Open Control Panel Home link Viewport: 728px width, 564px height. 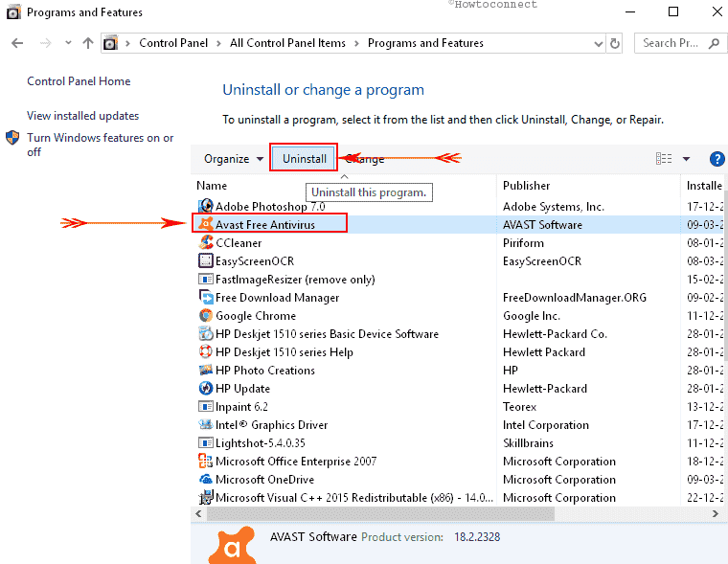(x=79, y=81)
